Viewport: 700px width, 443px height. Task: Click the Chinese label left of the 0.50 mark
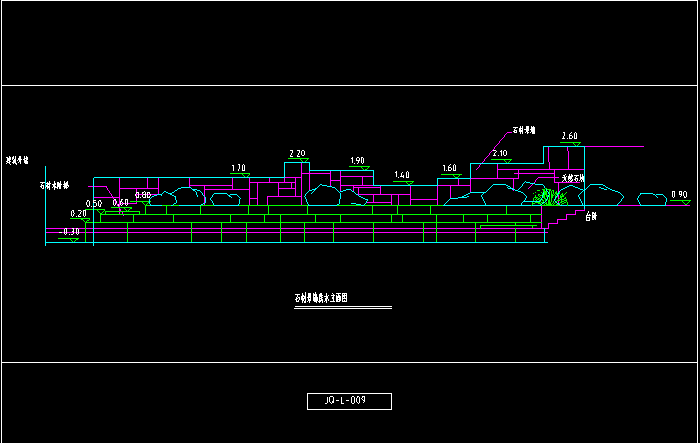click(54, 185)
